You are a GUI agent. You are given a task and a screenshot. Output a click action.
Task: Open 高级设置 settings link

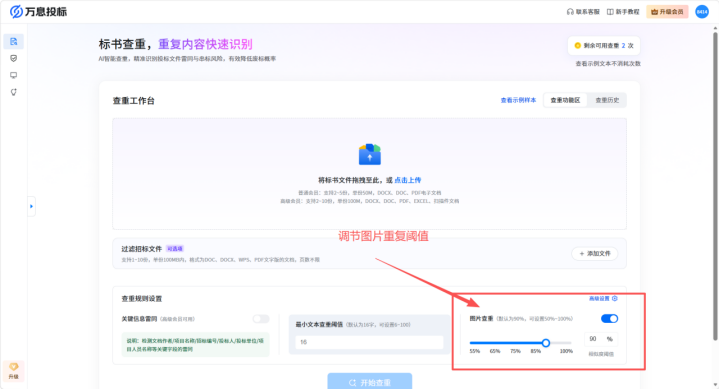coord(603,298)
